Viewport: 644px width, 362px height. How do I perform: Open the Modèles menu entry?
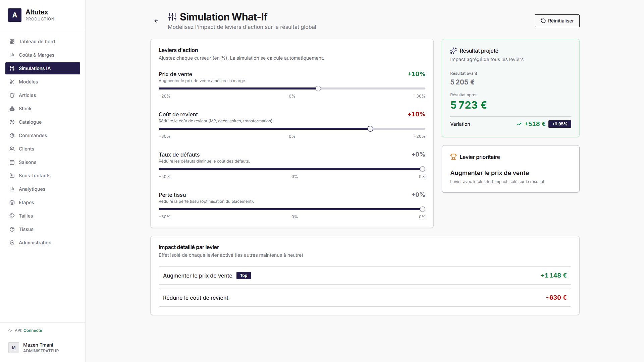(43, 82)
